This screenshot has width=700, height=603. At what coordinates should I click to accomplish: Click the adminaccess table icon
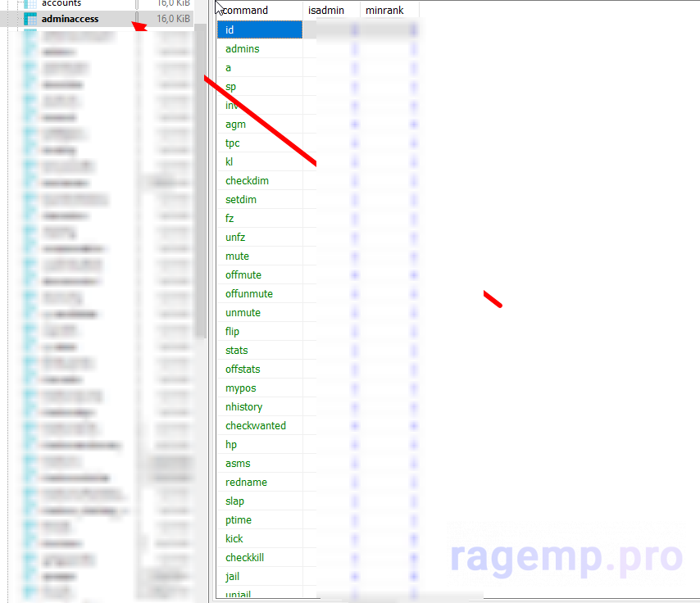pos(30,19)
